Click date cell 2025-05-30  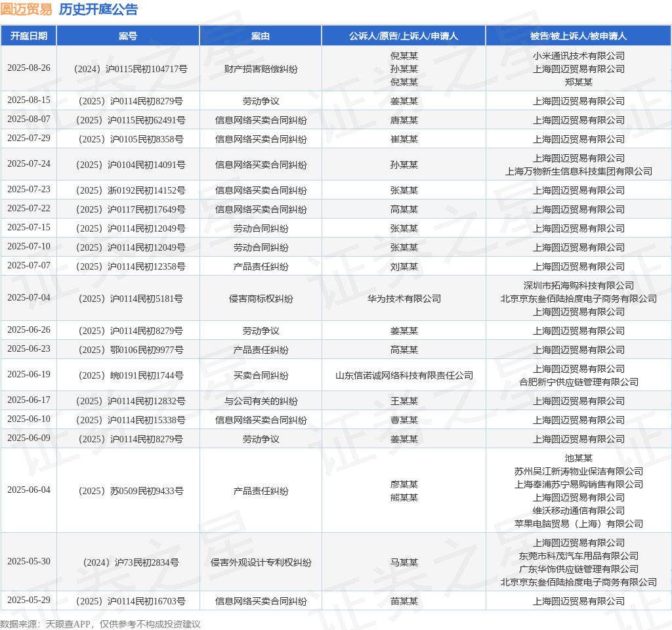tap(29, 562)
